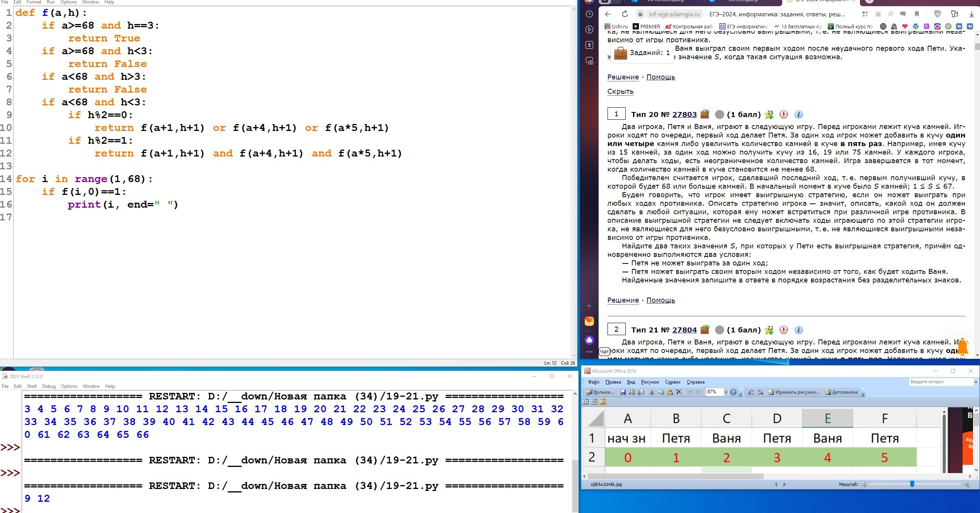Click the Print icon in Office toolbar

(632, 392)
